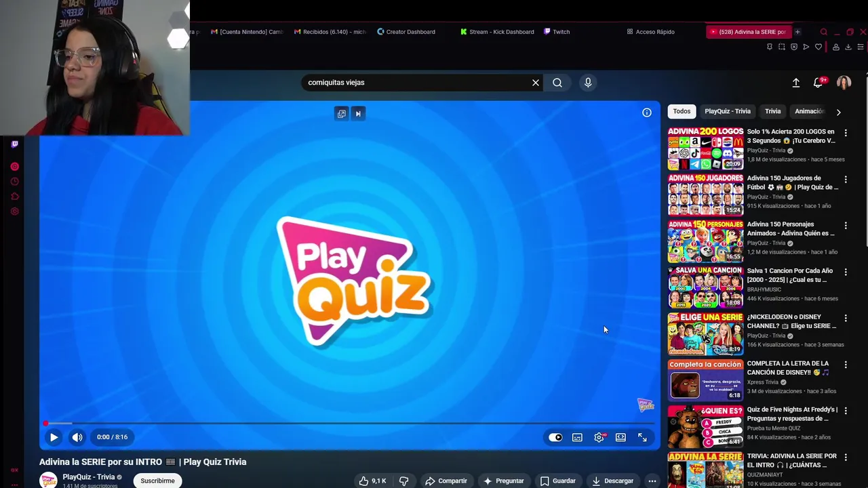The width and height of the screenshot is (868, 488).
Task: Open options menu for 'Solo 1% Acierta 200 LOGOS' video
Action: pos(846,133)
